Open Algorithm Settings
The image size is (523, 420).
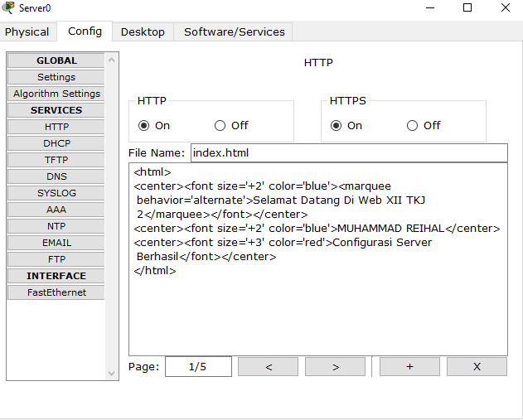[56, 94]
